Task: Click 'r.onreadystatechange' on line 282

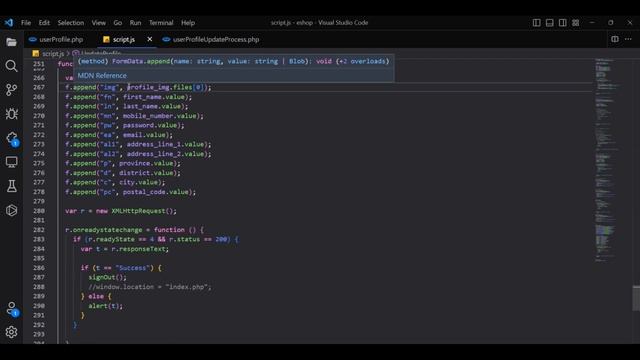Action: pyautogui.click(x=104, y=230)
